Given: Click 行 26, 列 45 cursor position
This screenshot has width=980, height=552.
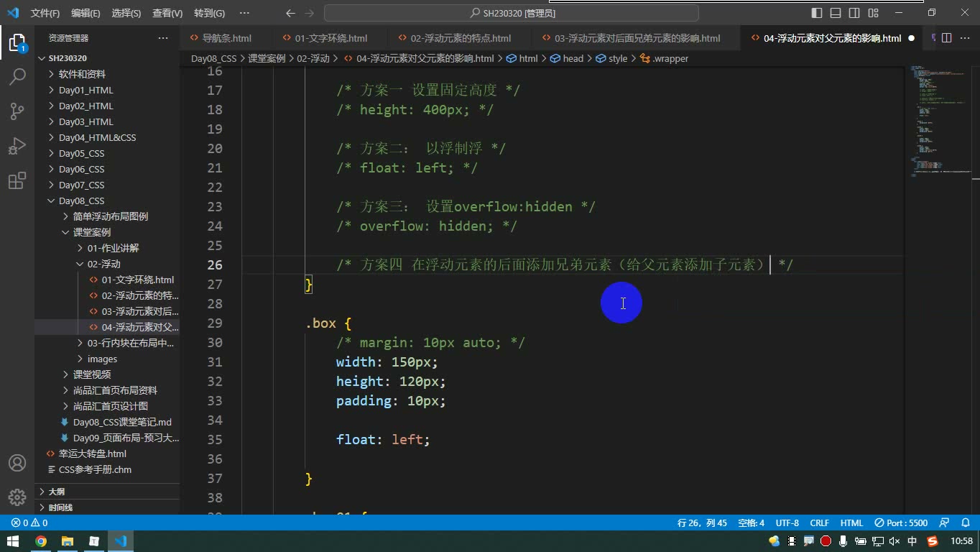Looking at the screenshot, I should (702, 523).
